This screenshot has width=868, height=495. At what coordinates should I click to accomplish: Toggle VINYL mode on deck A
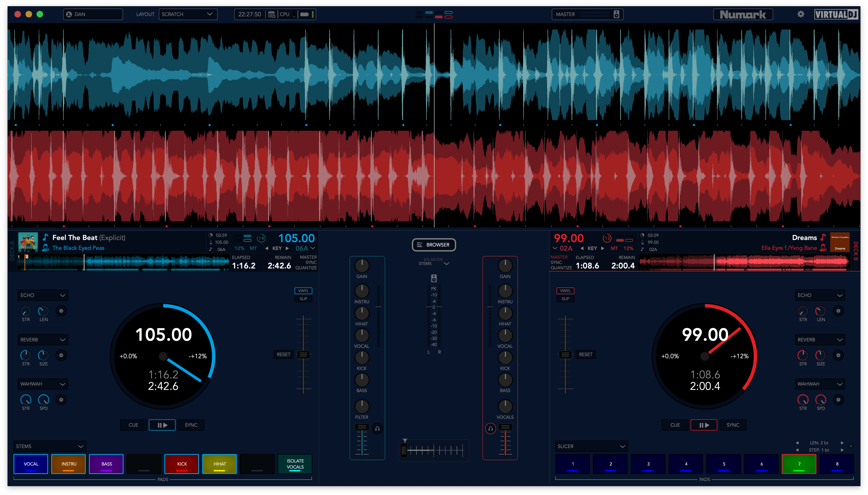303,291
